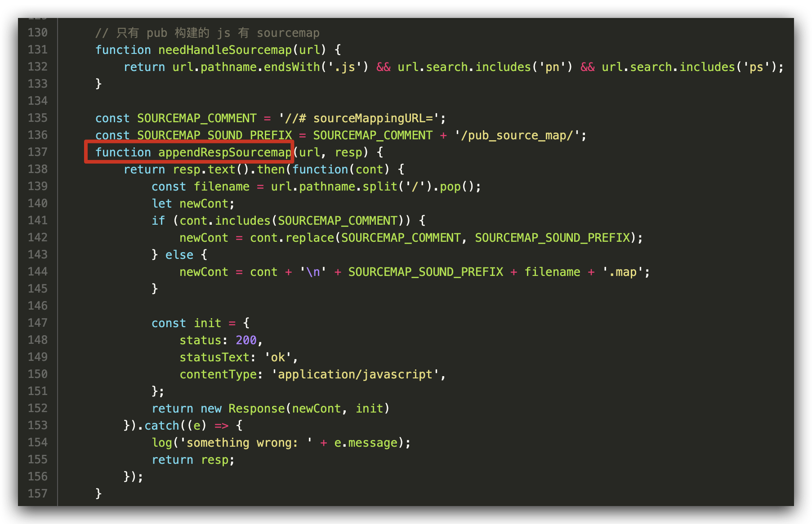Click the closing brace on line 157

tap(98, 494)
